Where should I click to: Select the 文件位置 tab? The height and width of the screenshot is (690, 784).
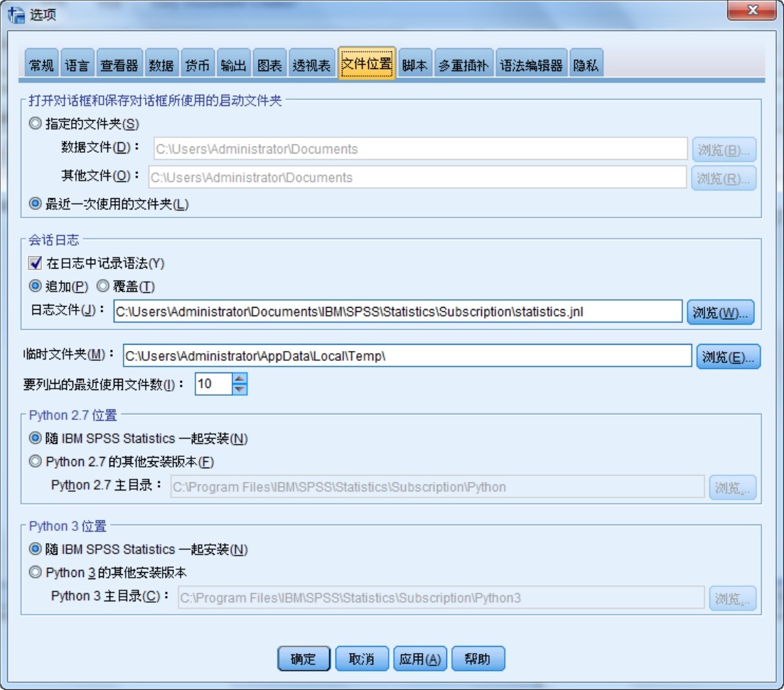click(367, 63)
